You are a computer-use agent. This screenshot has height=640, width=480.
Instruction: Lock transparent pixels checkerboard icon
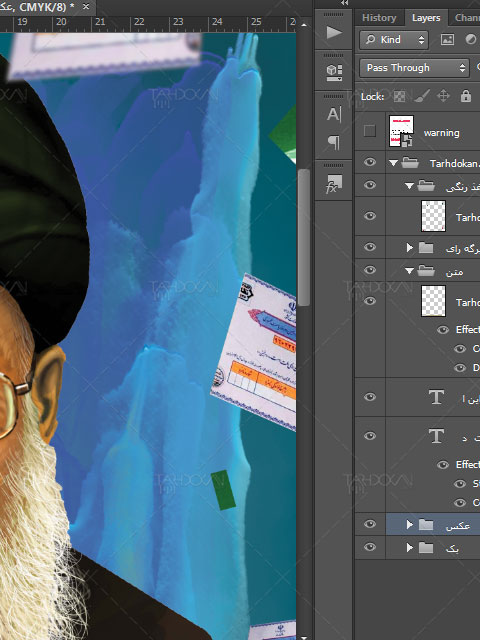tap(399, 97)
